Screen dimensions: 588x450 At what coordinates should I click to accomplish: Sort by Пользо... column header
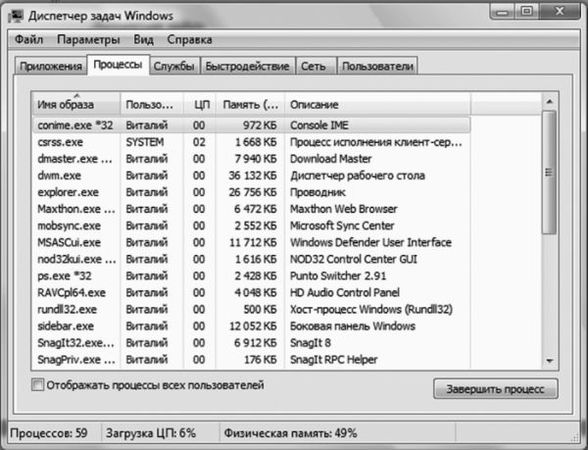click(152, 104)
